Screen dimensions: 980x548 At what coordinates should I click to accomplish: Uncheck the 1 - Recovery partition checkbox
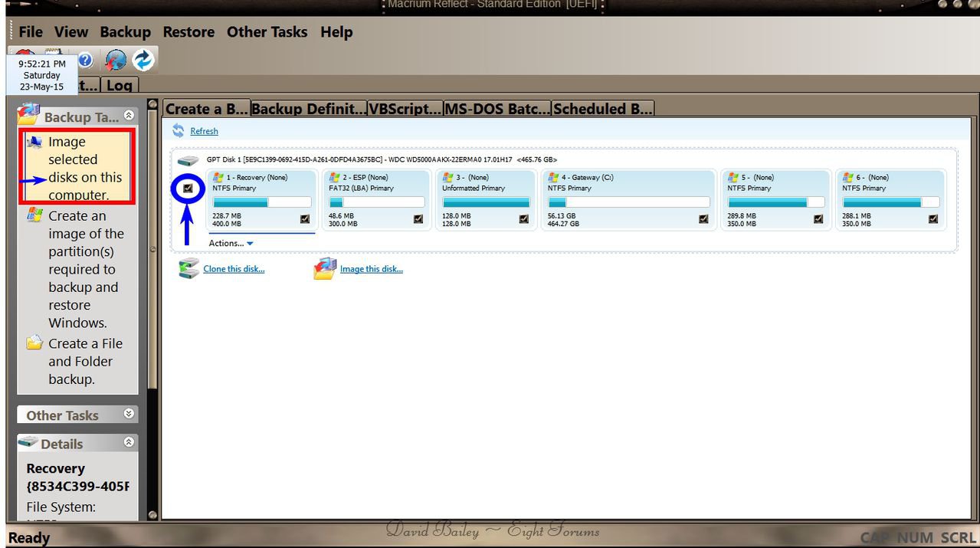[306, 218]
